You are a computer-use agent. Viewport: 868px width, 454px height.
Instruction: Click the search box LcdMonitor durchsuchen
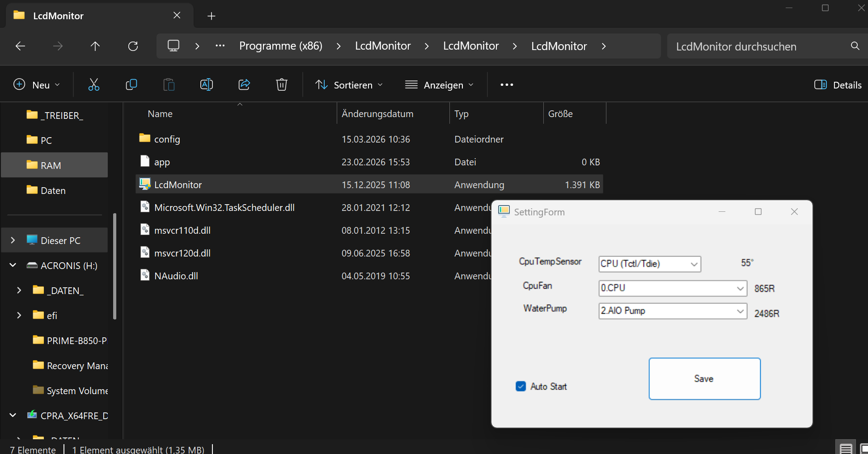point(758,46)
